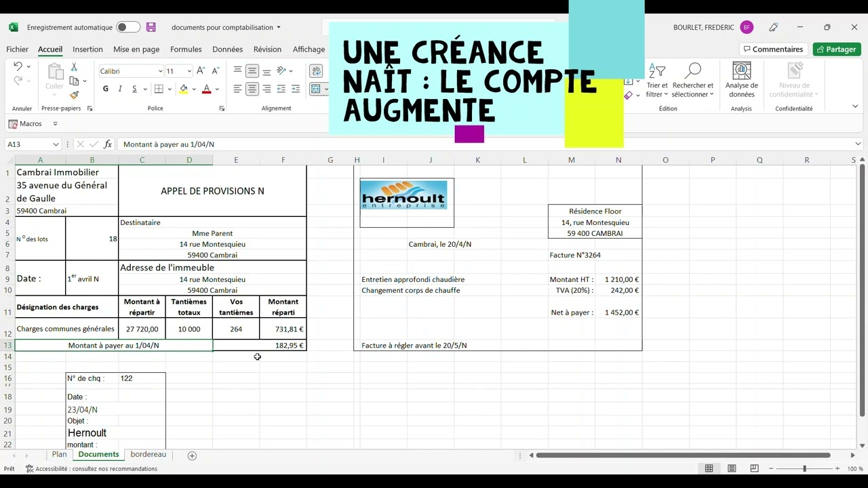Open Police dialog launcher
The image size is (868, 488).
222,108
